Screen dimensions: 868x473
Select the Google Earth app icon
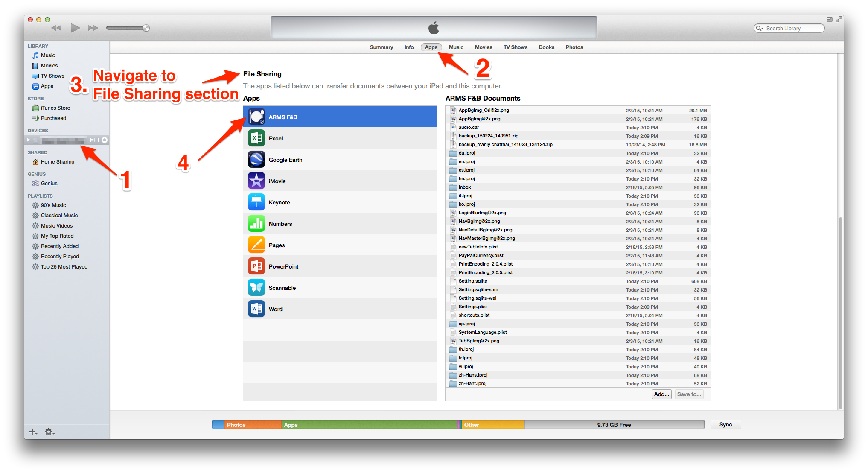click(256, 160)
